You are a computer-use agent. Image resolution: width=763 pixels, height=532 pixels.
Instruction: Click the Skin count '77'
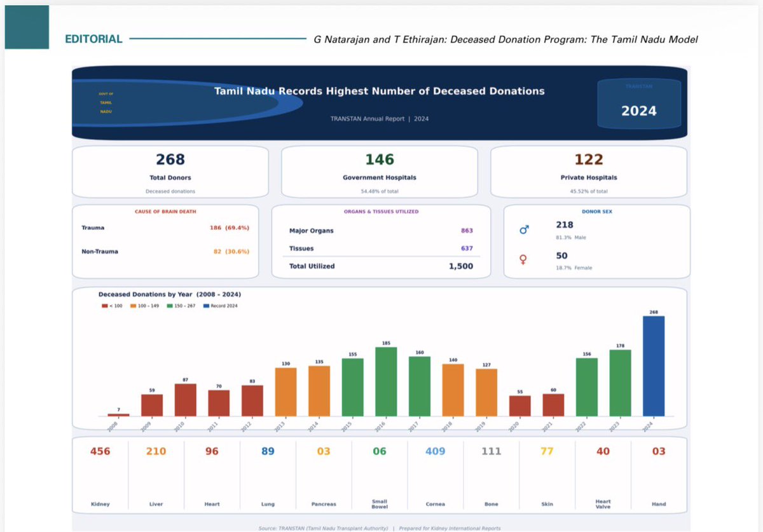[x=547, y=451]
